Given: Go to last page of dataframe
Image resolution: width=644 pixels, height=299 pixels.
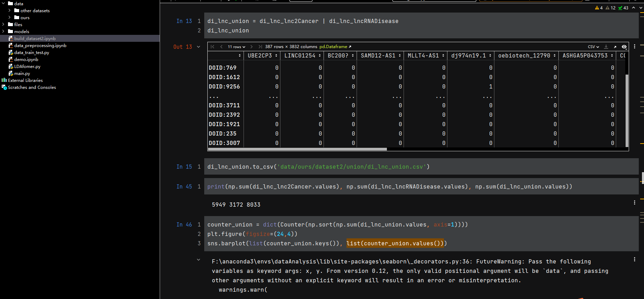Looking at the screenshot, I should (x=260, y=47).
